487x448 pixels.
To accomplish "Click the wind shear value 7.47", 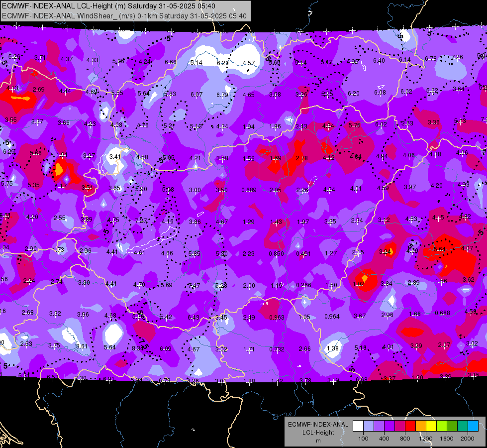I will tap(194, 285).
